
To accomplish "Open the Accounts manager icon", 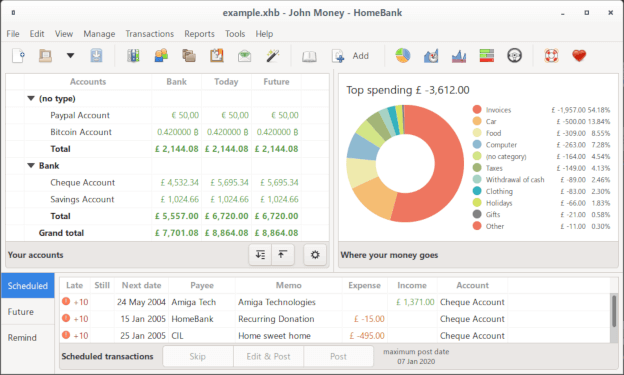I will 133,56.
